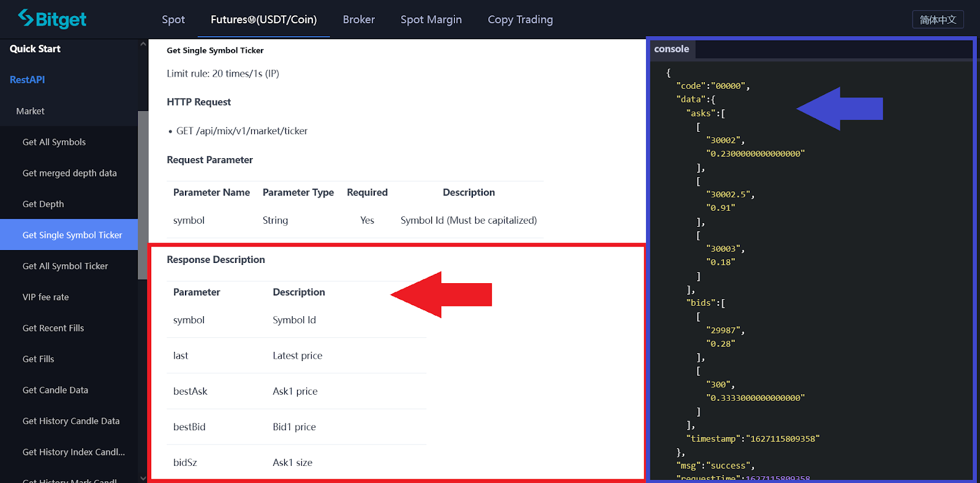Select the console tab
Screen dimensions: 980x483
pos(671,49)
